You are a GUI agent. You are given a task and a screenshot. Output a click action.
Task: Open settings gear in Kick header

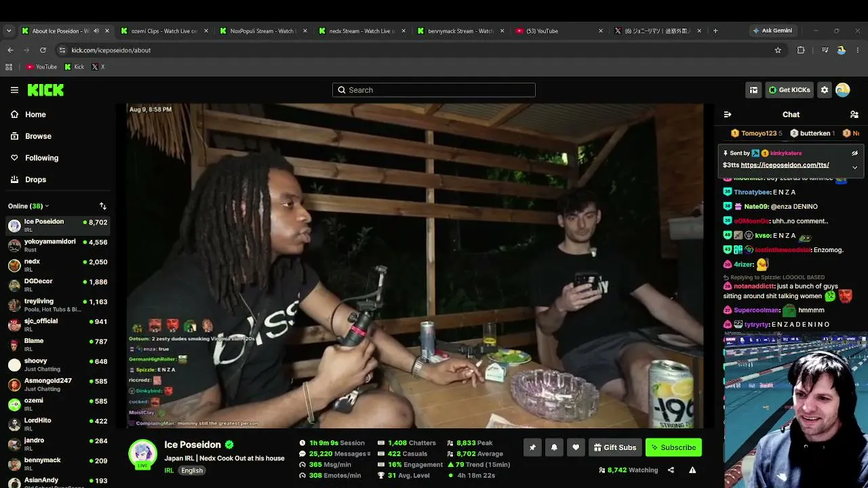[825, 89]
